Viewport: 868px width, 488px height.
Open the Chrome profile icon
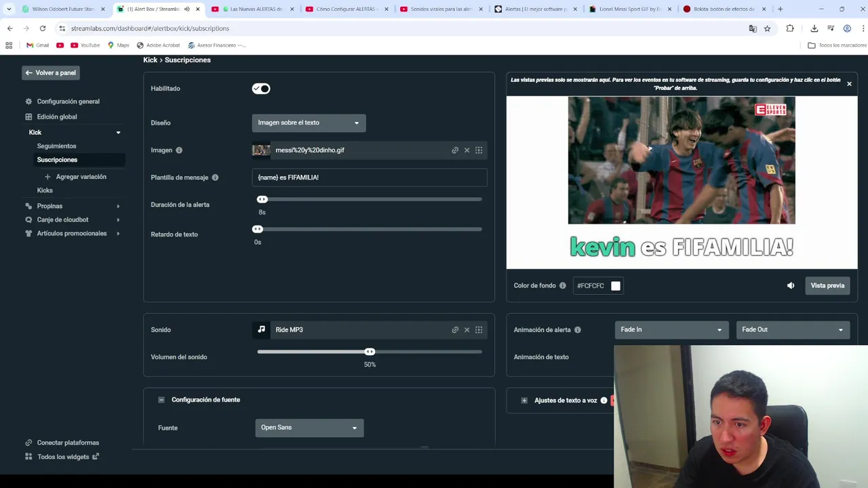pyautogui.click(x=847, y=28)
